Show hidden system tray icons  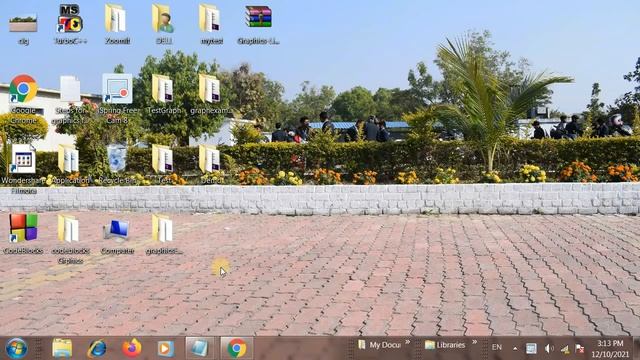(515, 349)
